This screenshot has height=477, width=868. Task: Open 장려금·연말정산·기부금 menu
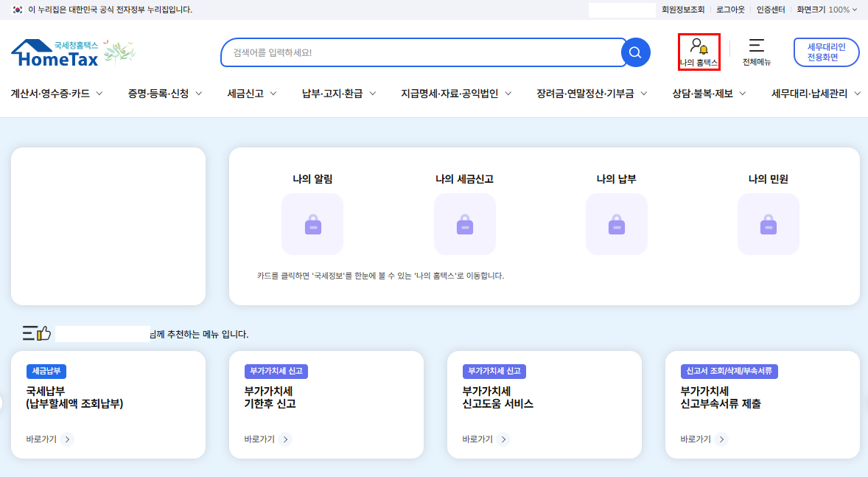coord(592,94)
